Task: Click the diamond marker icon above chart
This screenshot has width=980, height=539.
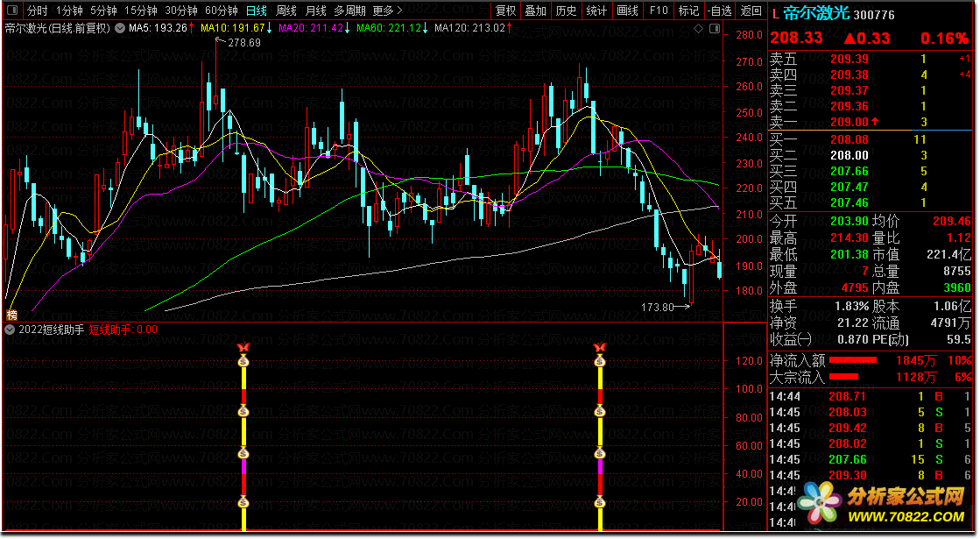Action: coord(699,28)
